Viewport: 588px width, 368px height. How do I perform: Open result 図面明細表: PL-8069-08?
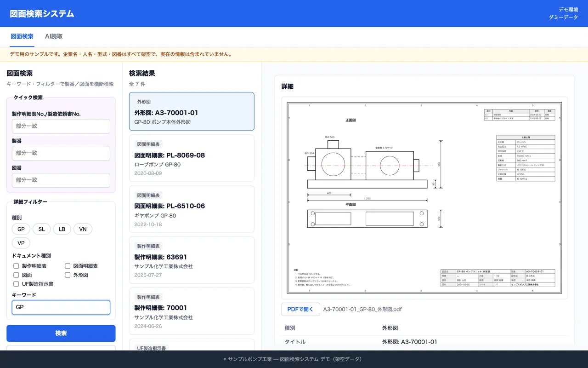click(x=192, y=158)
